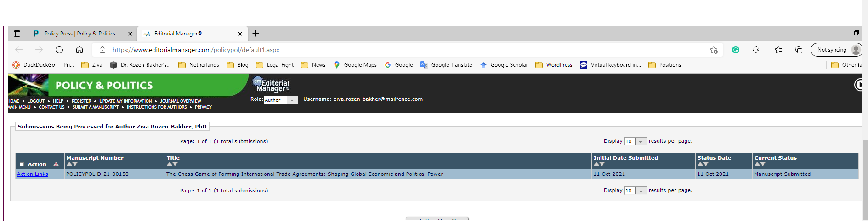
Task: View site information lock icon
Action: point(102,50)
